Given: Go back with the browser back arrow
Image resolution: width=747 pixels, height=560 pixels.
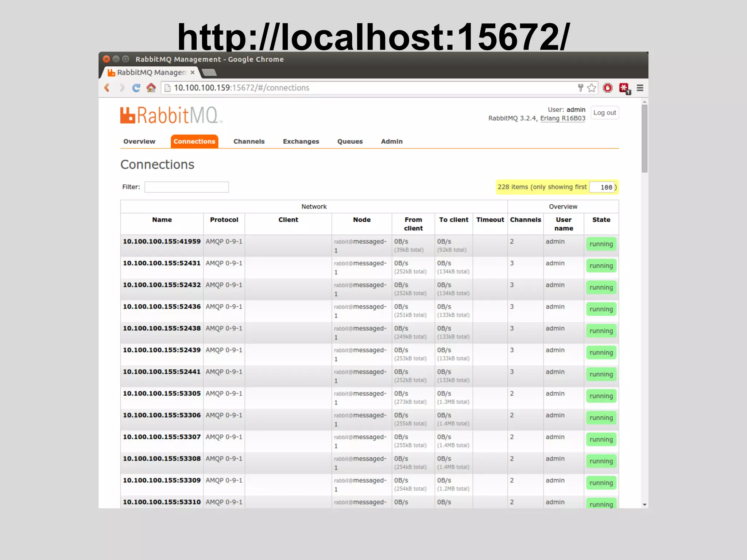Looking at the screenshot, I should click(x=107, y=88).
